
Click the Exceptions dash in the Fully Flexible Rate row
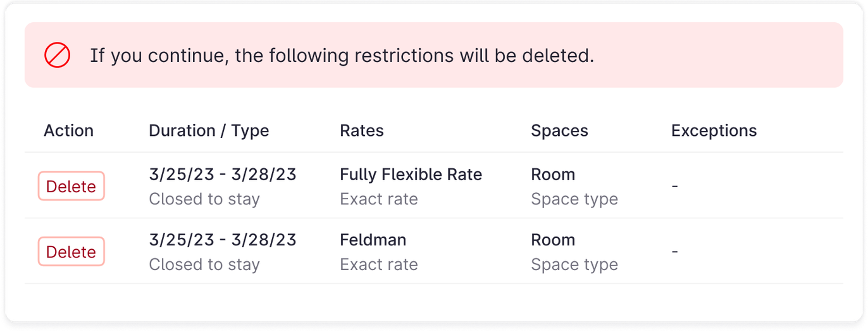pyautogui.click(x=675, y=187)
